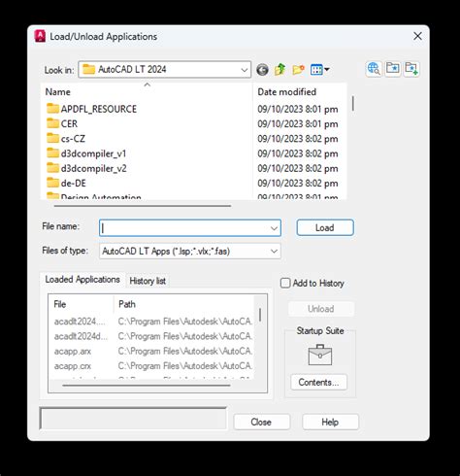Click the file list vertical scrollbar
The width and height of the screenshot is (460, 476).
353,104
